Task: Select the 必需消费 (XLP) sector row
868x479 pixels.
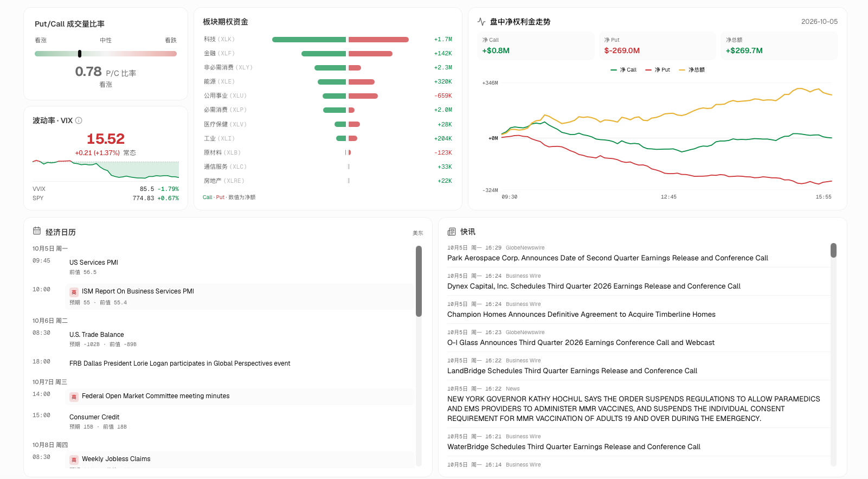Action: pos(328,110)
